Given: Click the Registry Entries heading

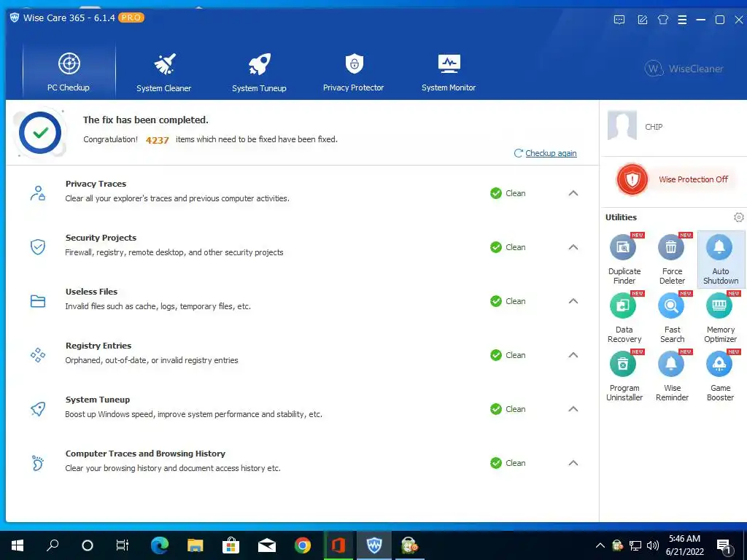Looking at the screenshot, I should pyautogui.click(x=98, y=346).
